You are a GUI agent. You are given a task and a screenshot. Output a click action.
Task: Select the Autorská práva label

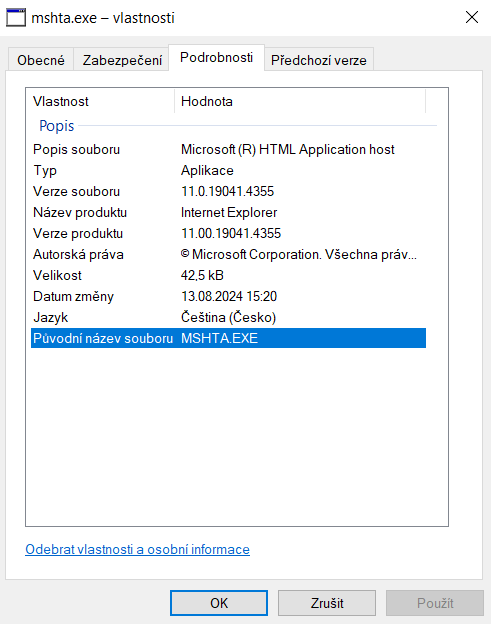point(78,255)
